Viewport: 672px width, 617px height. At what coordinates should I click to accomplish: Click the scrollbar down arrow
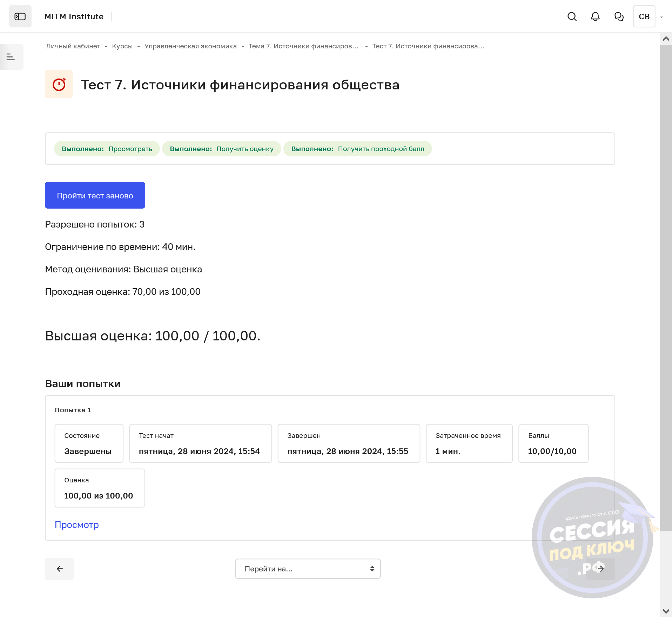(666, 611)
